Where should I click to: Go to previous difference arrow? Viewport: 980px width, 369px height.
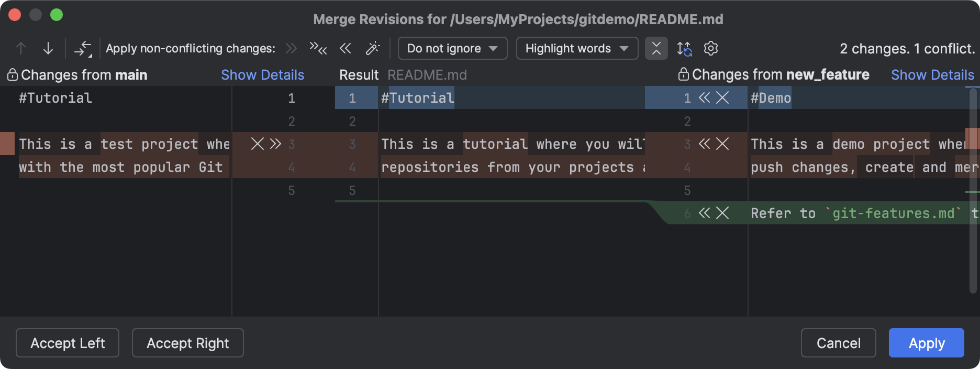pyautogui.click(x=21, y=49)
